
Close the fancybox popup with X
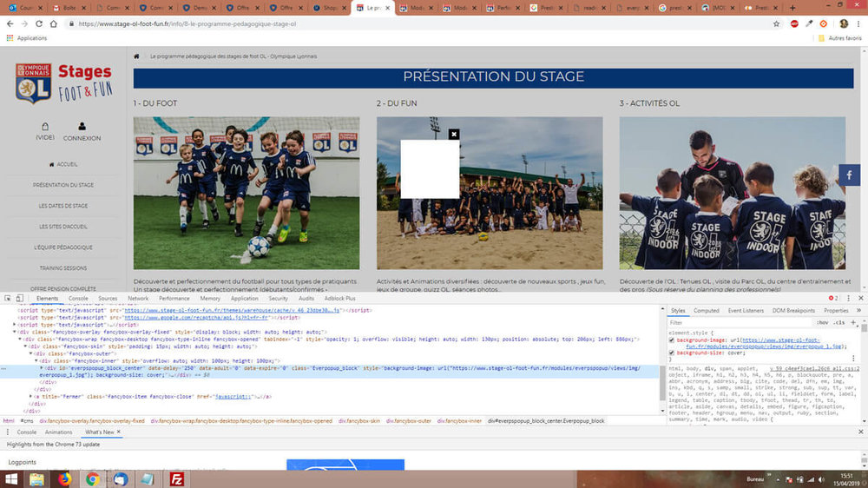tap(454, 134)
